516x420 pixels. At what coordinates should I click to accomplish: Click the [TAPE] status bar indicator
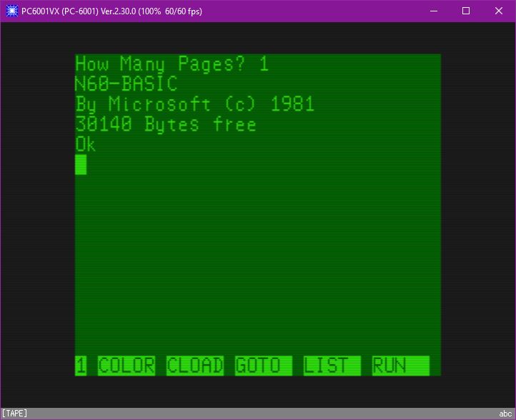(x=14, y=414)
